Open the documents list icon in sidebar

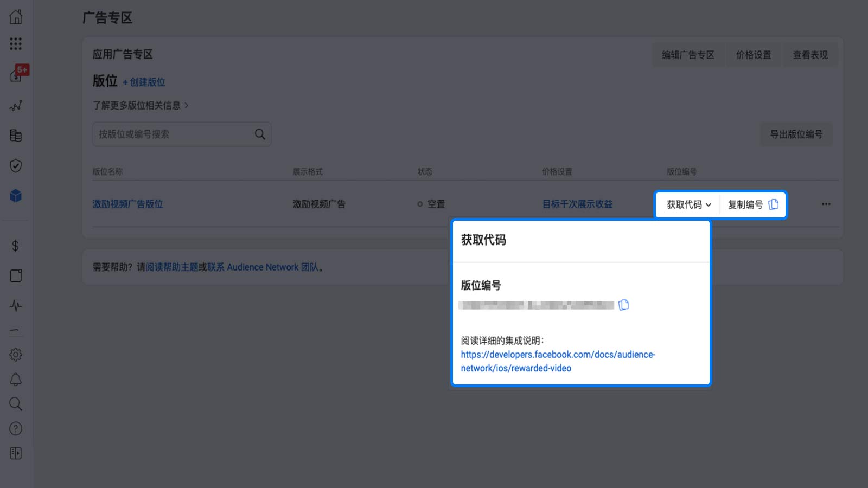point(16,136)
